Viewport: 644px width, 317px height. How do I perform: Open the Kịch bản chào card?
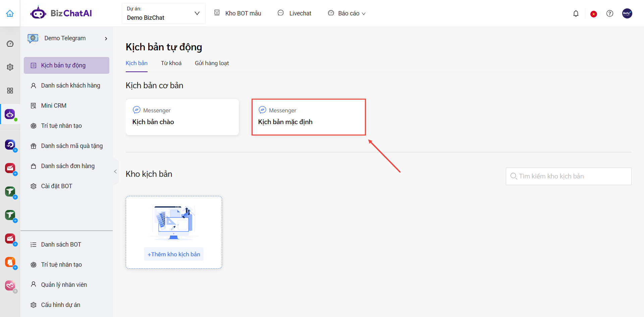(182, 117)
